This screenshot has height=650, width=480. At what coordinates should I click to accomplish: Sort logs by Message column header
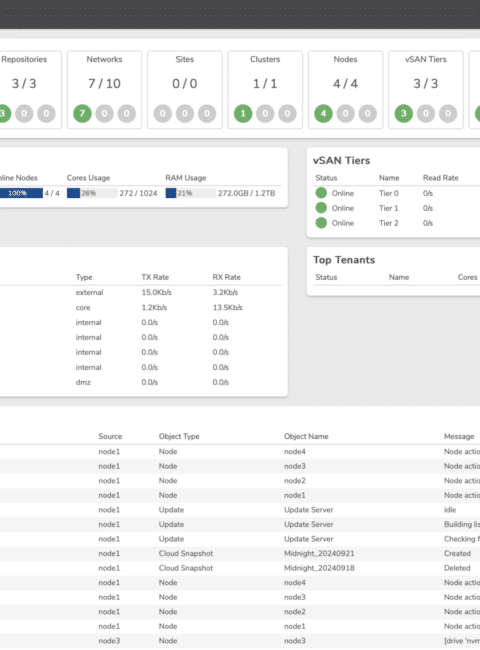(459, 437)
